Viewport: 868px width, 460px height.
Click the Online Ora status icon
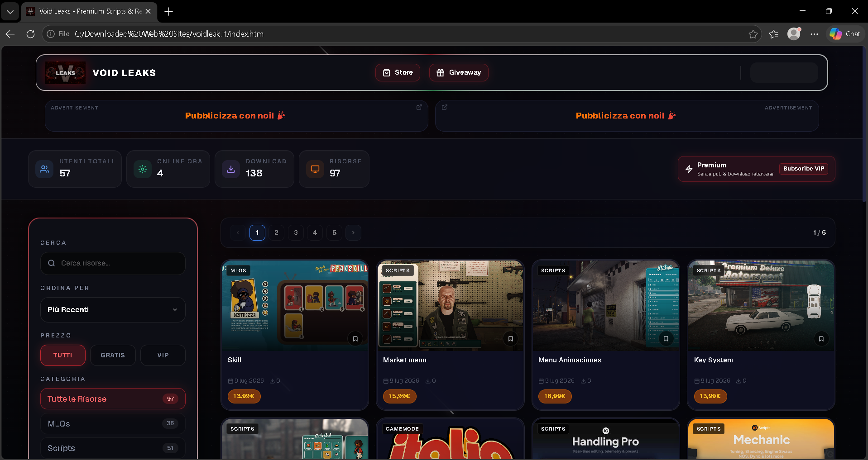pyautogui.click(x=143, y=169)
